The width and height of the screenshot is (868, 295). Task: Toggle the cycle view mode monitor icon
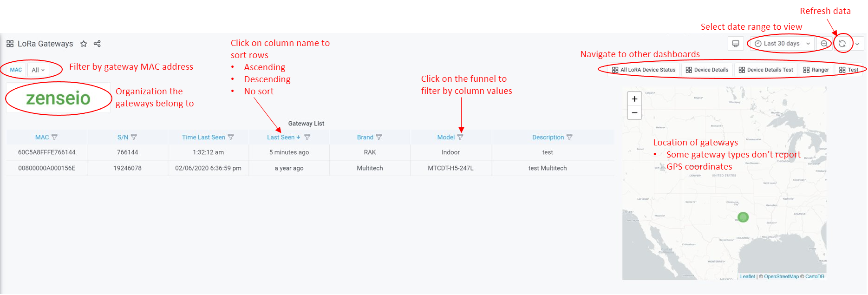pyautogui.click(x=736, y=44)
